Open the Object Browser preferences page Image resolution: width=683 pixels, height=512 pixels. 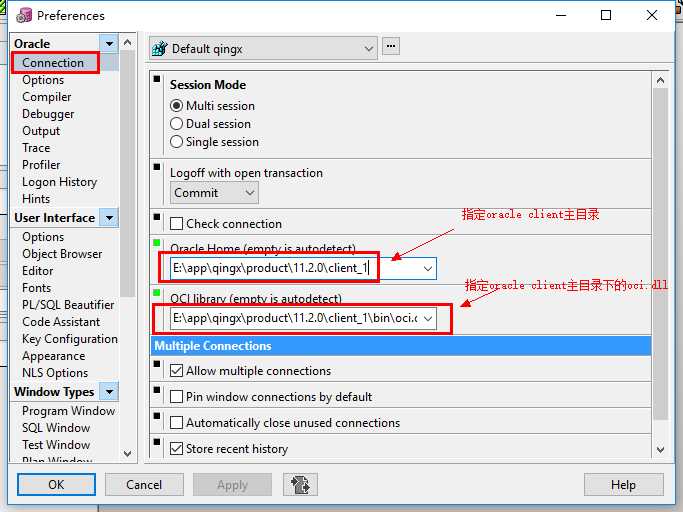62,254
